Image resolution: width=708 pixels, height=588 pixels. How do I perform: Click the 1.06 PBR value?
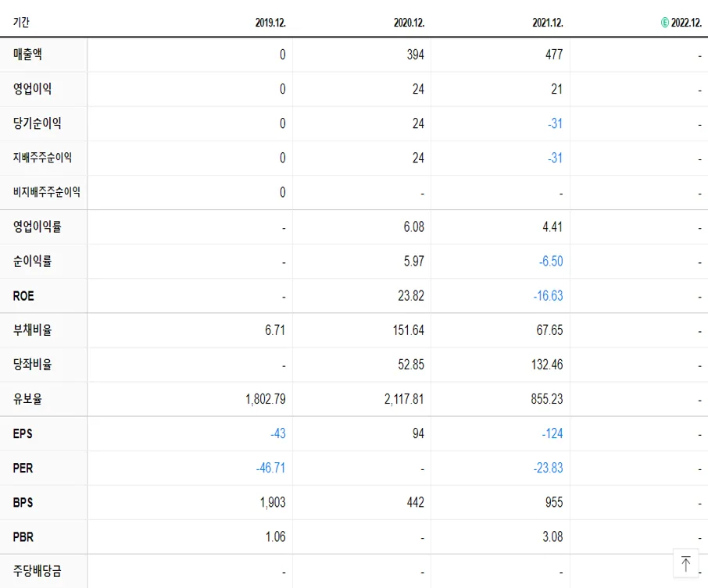(275, 536)
